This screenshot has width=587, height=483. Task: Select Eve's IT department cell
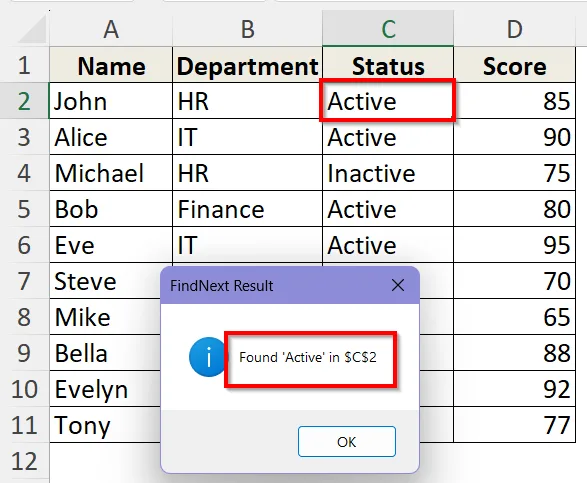247,245
